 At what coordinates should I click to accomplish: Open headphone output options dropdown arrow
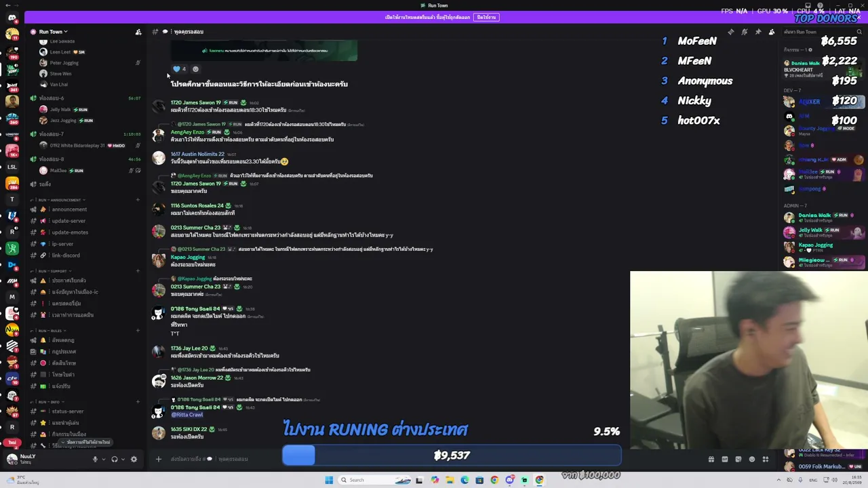click(x=123, y=460)
